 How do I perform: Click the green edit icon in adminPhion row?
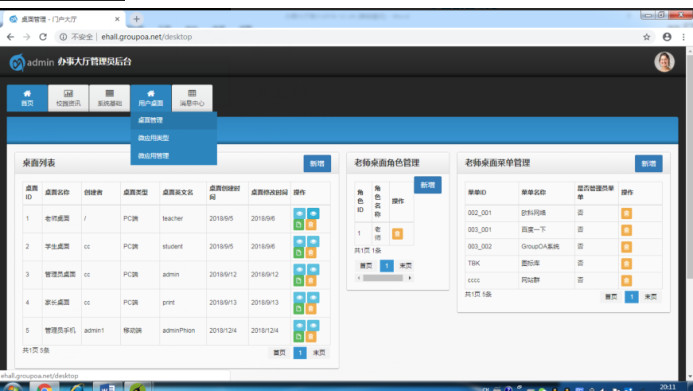[x=299, y=337]
